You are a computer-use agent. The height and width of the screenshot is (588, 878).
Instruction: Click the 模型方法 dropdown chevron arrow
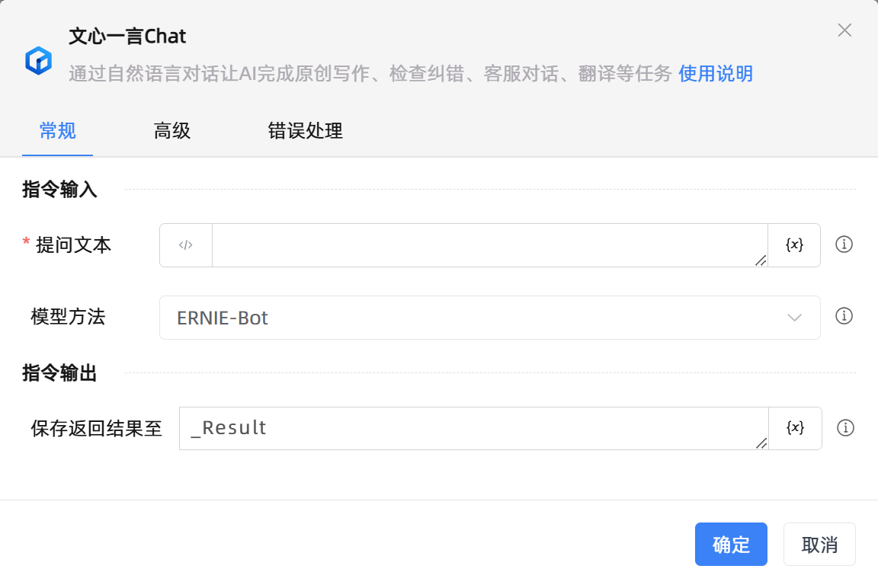point(794,318)
